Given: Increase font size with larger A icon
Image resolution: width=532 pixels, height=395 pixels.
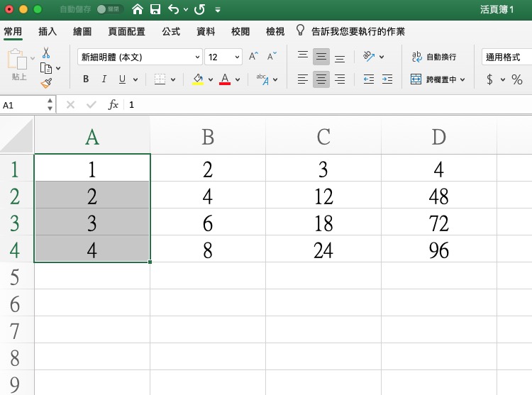Looking at the screenshot, I should pyautogui.click(x=253, y=56).
